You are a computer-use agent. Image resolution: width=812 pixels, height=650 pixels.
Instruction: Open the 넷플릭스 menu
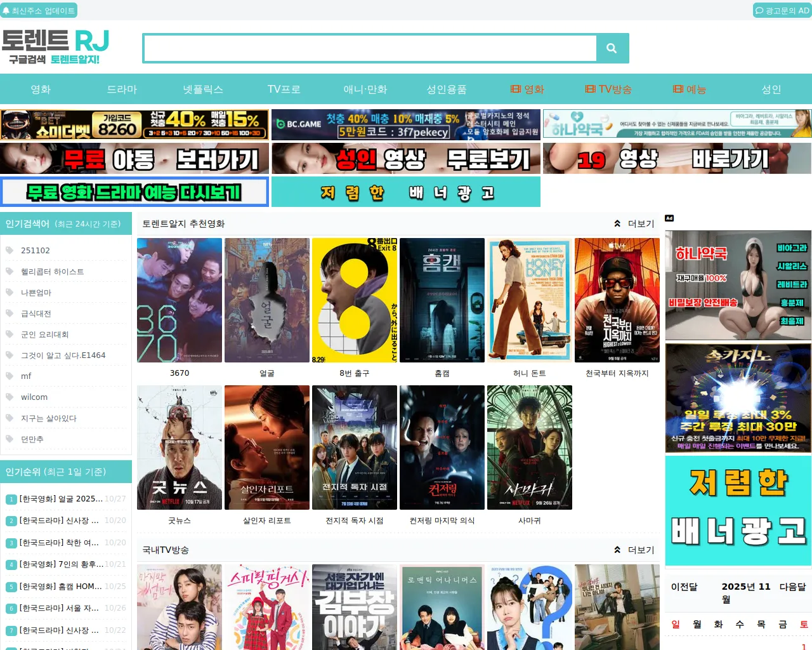point(203,90)
